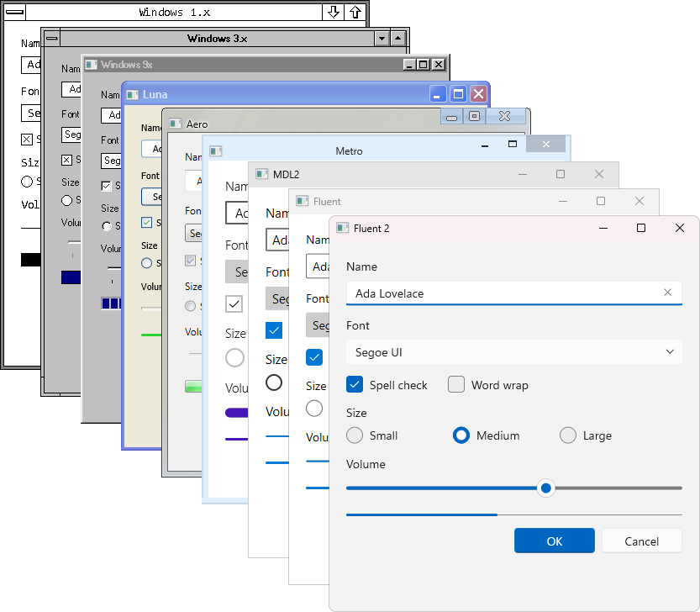Click the Volume slider thumb in Fluent 2
This screenshot has height=612, width=700.
pos(545,488)
